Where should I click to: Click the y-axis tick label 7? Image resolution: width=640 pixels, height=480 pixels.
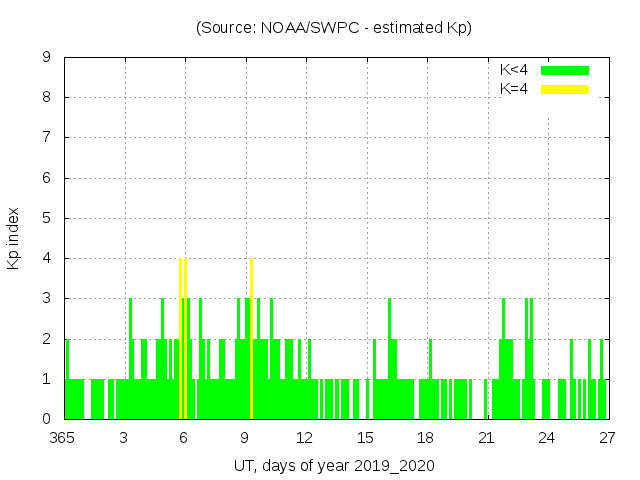pyautogui.click(x=46, y=138)
